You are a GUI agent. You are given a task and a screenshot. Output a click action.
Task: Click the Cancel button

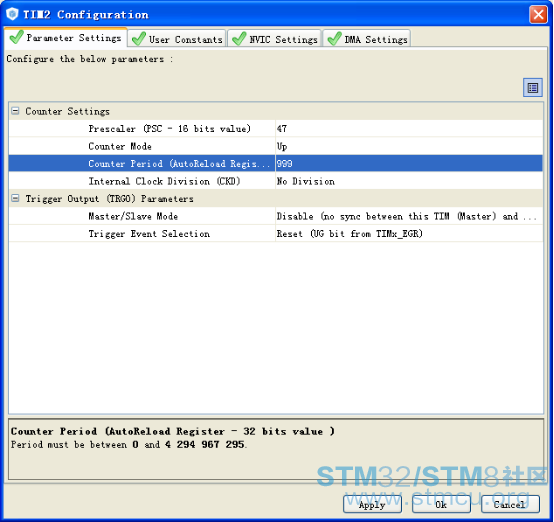pyautogui.click(x=510, y=504)
